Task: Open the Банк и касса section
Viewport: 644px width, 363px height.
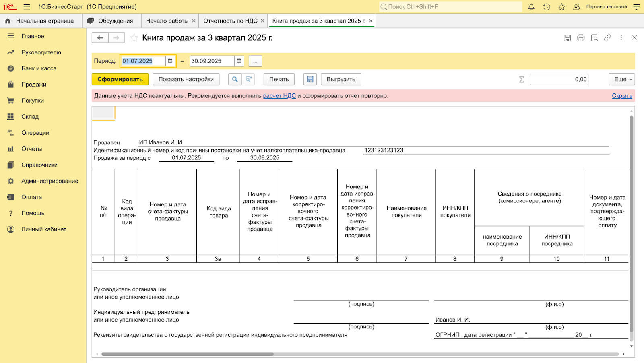Action: point(39,68)
